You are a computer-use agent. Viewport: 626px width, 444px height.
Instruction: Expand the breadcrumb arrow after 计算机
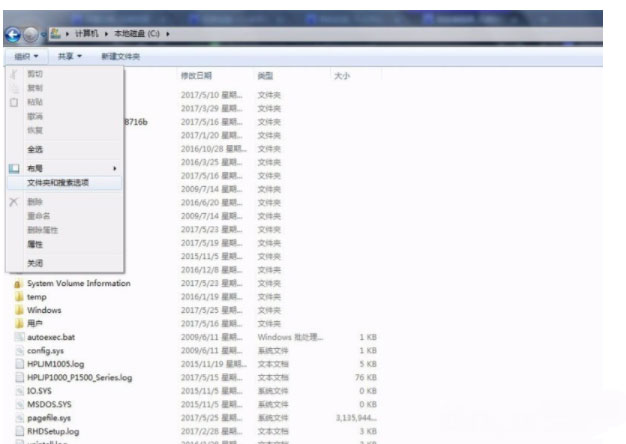click(106, 34)
